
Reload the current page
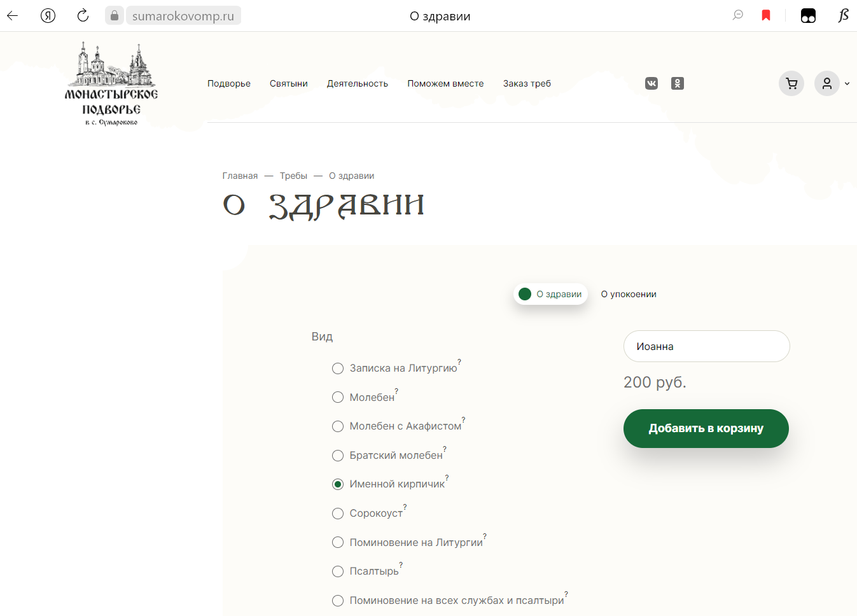click(83, 15)
